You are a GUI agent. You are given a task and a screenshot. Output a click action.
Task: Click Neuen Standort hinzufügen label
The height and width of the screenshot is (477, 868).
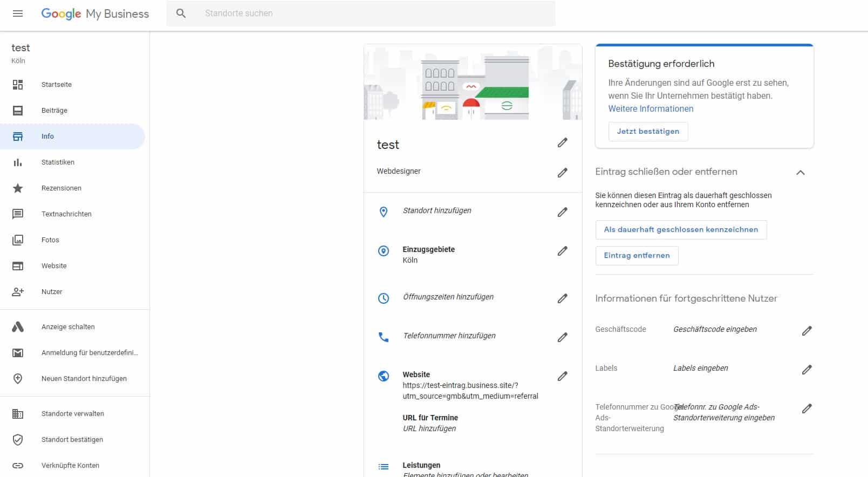(x=84, y=379)
